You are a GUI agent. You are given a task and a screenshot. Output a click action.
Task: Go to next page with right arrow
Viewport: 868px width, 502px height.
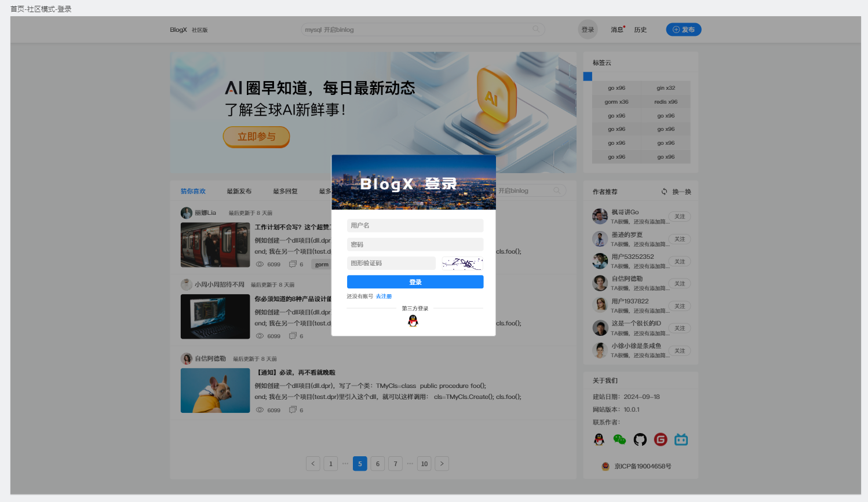tap(442, 464)
